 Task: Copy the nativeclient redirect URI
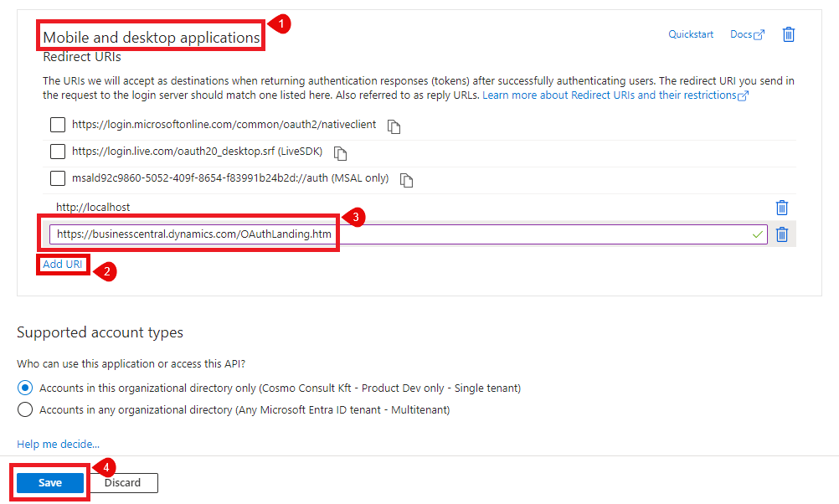[x=394, y=126]
